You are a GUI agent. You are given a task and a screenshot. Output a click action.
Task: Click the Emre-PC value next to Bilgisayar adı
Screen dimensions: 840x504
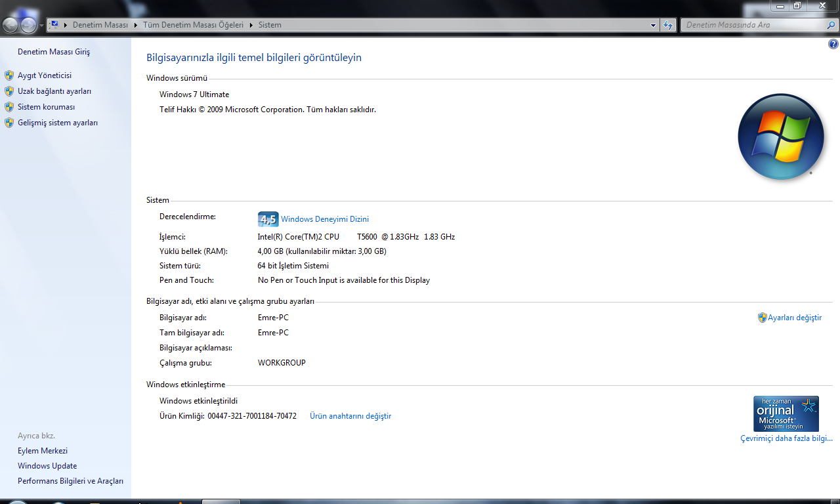(x=273, y=318)
